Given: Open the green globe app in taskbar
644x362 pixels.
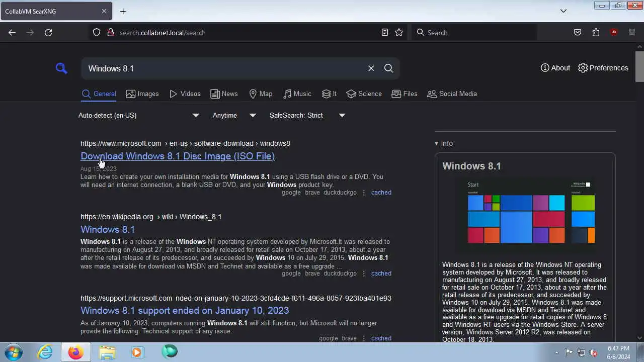Looking at the screenshot, I should [x=170, y=352].
